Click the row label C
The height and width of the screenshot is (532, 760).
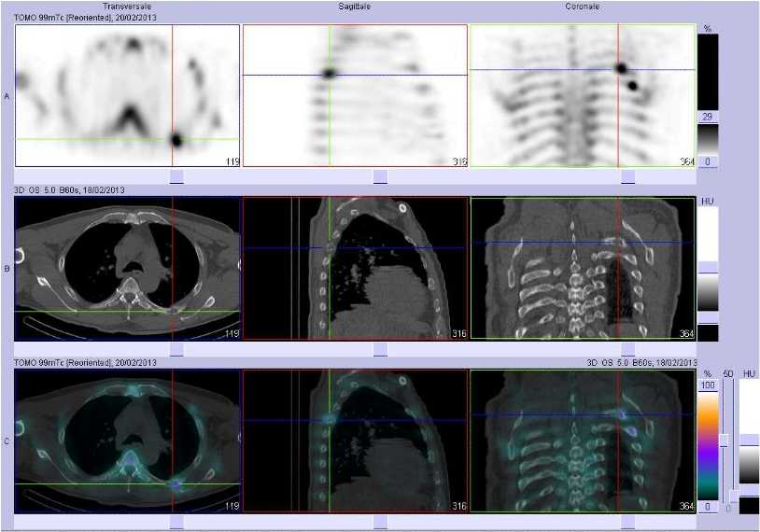pyautogui.click(x=7, y=441)
